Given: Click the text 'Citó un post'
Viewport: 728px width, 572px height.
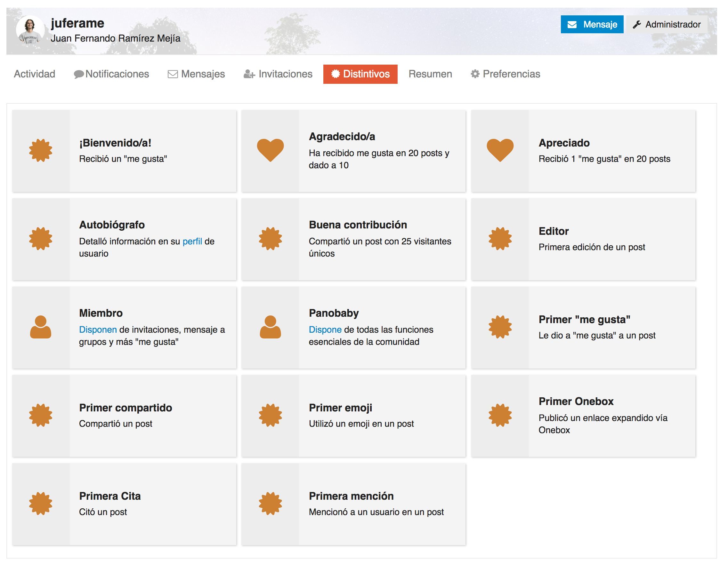Looking at the screenshot, I should [x=103, y=512].
